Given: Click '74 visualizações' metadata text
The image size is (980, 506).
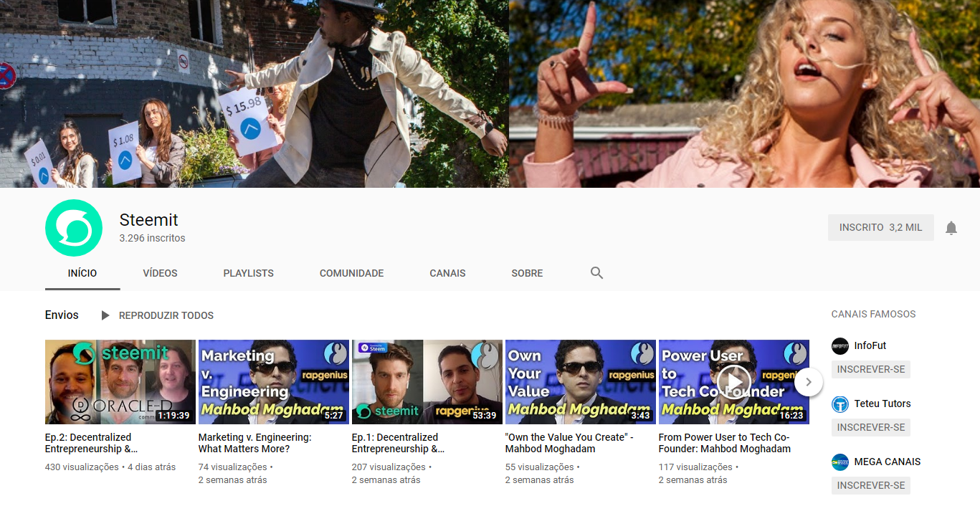Looking at the screenshot, I should point(233,467).
